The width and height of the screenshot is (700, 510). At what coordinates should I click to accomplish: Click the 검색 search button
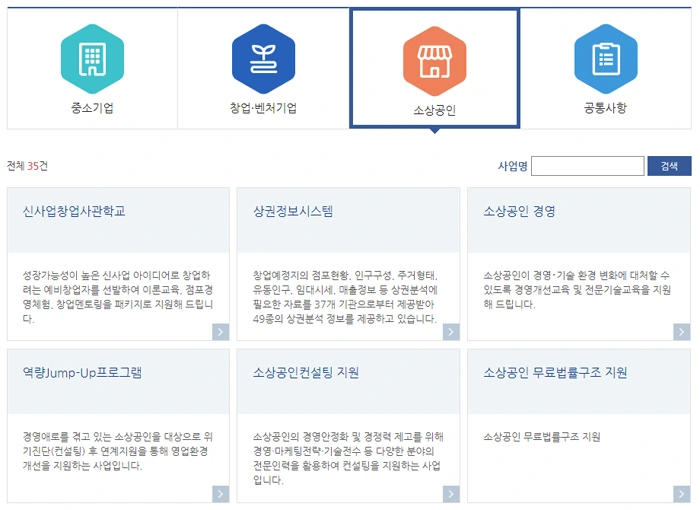click(669, 166)
